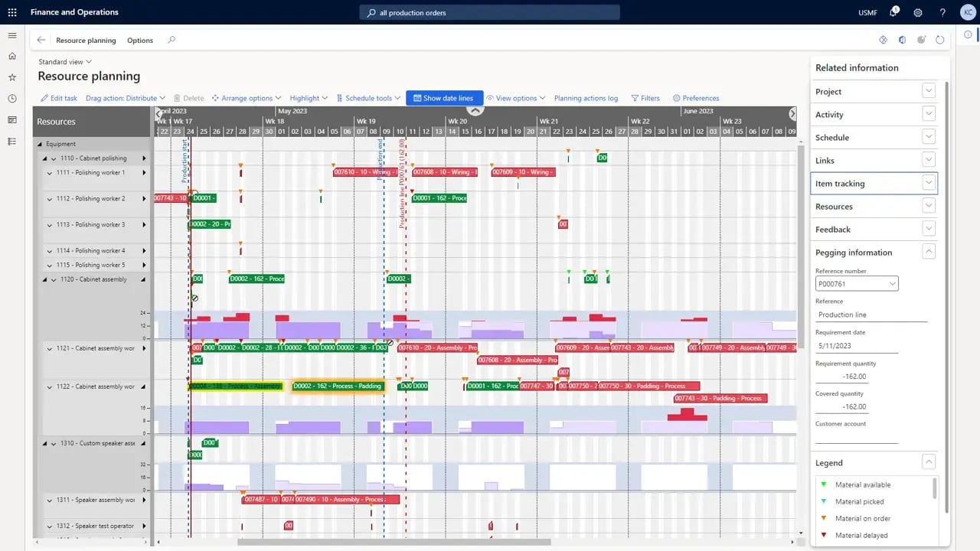980x551 pixels.
Task: Toggle the Show date lines button
Action: pyautogui.click(x=444, y=97)
